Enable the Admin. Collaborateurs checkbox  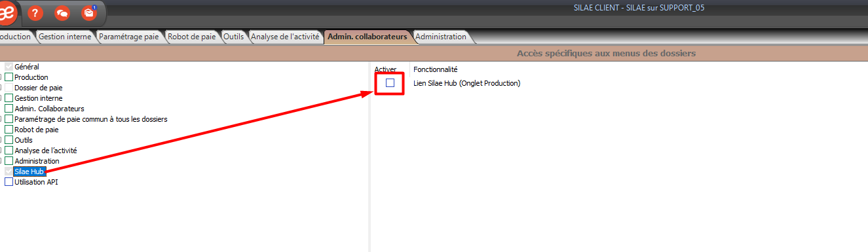9,109
